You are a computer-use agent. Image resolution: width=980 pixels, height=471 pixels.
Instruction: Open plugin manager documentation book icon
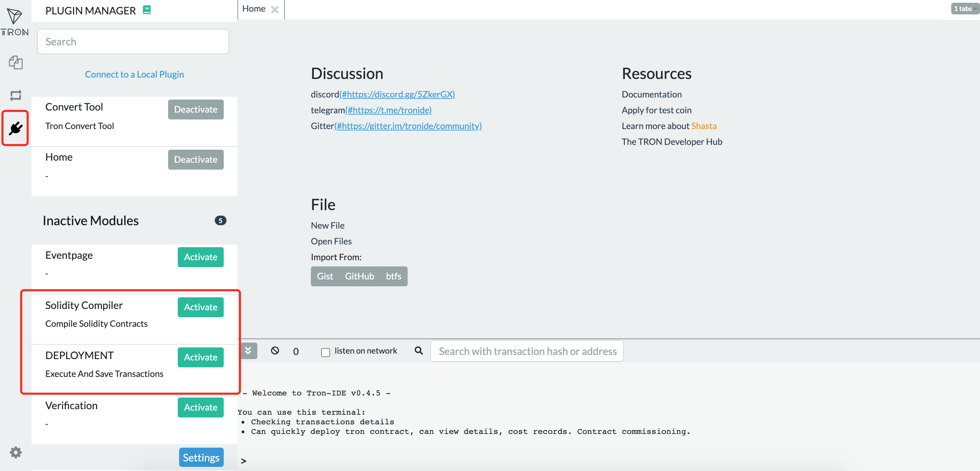(x=147, y=10)
